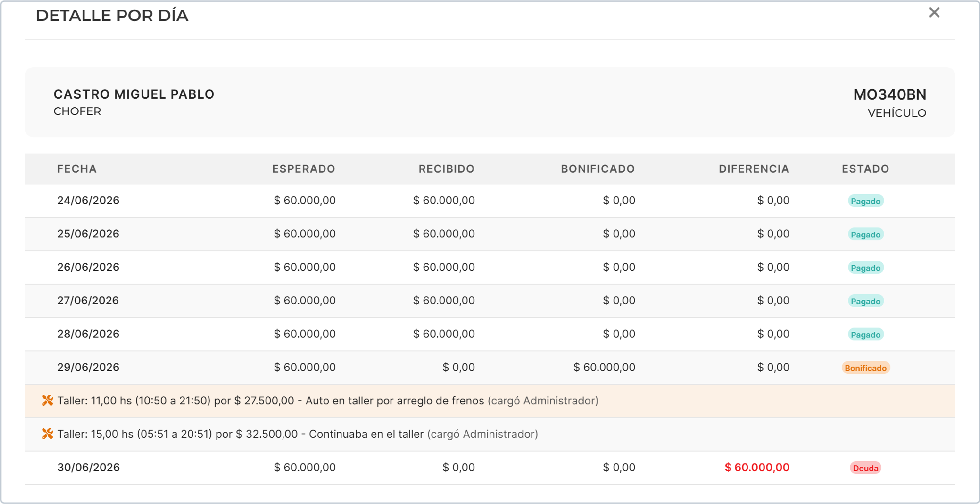Click the Pagado badge for 24/06/2026
Image resolution: width=980 pixels, height=504 pixels.
click(866, 201)
